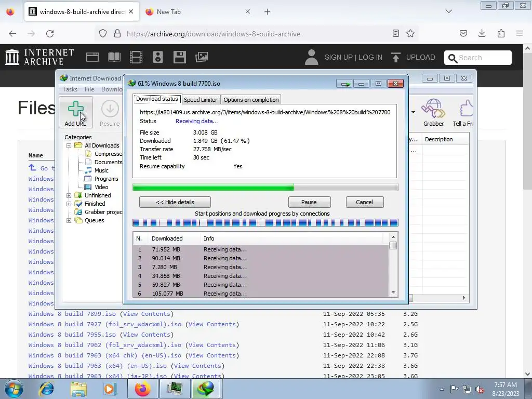The width and height of the screenshot is (532, 399).
Task: Reload the page in Firefox
Action: click(50, 34)
